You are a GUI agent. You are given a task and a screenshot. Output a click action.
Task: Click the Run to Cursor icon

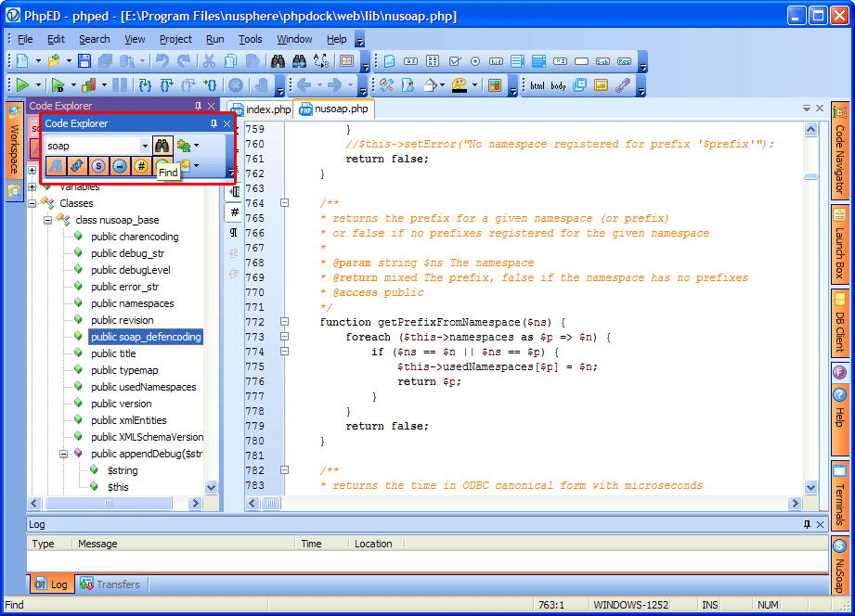click(210, 85)
